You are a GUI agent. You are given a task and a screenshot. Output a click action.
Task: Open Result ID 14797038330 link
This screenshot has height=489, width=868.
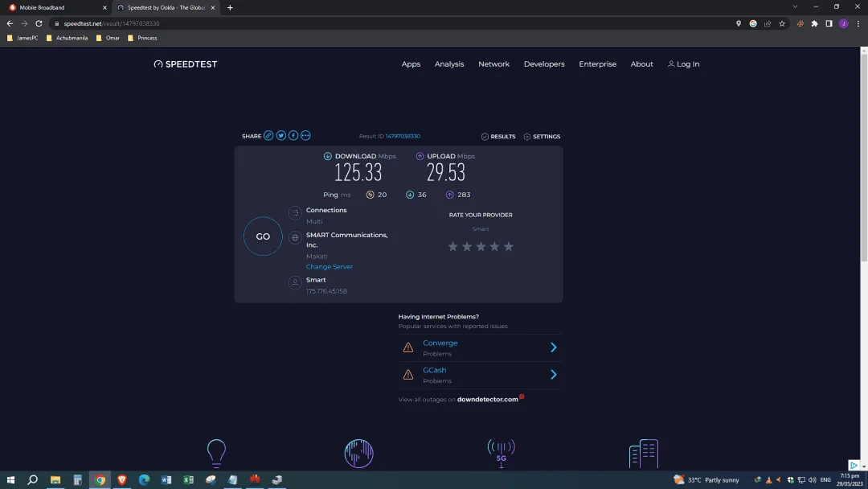pyautogui.click(x=403, y=136)
